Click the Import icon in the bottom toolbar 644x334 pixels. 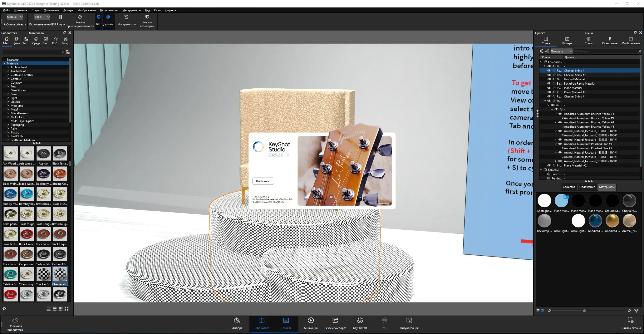pyautogui.click(x=236, y=320)
